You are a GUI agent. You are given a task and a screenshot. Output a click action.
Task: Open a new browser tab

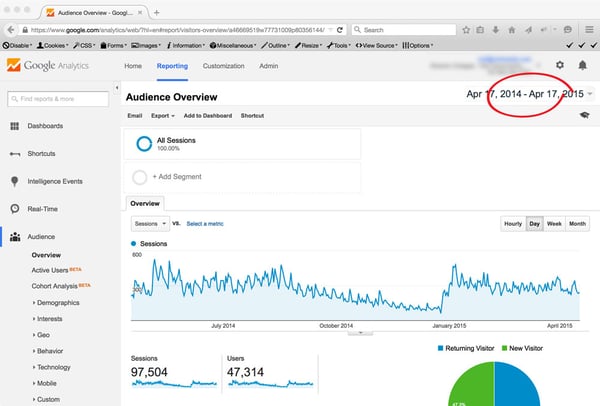tap(157, 13)
